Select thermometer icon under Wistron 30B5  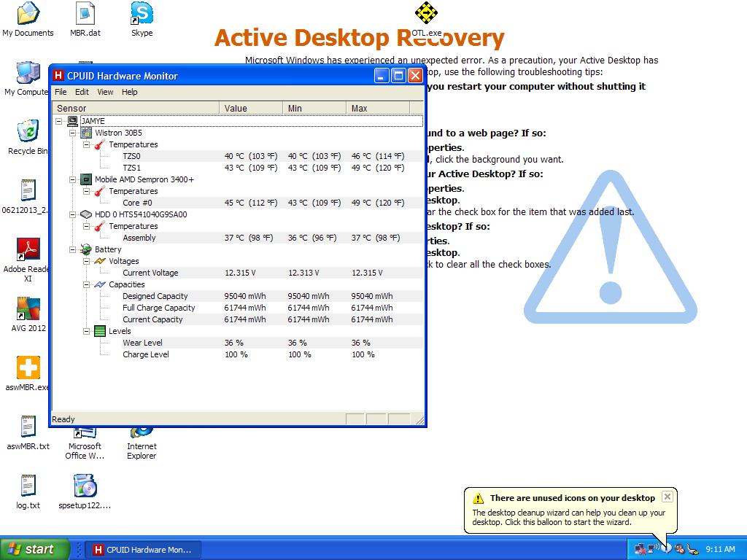[99, 144]
